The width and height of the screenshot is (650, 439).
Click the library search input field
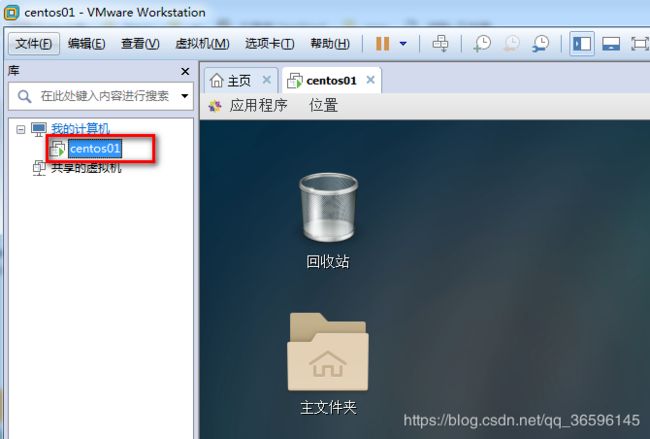point(101,96)
